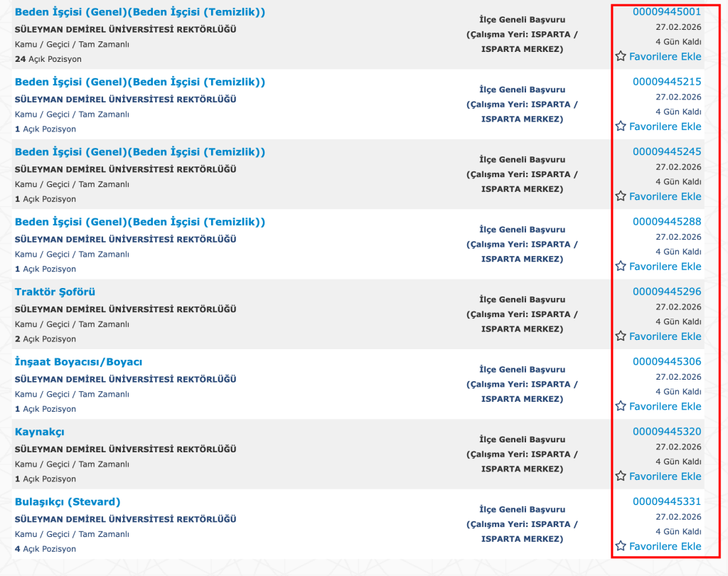This screenshot has width=728, height=576.
Task: Open the Bulaşıkçı (Stevard) job title
Action: [68, 502]
